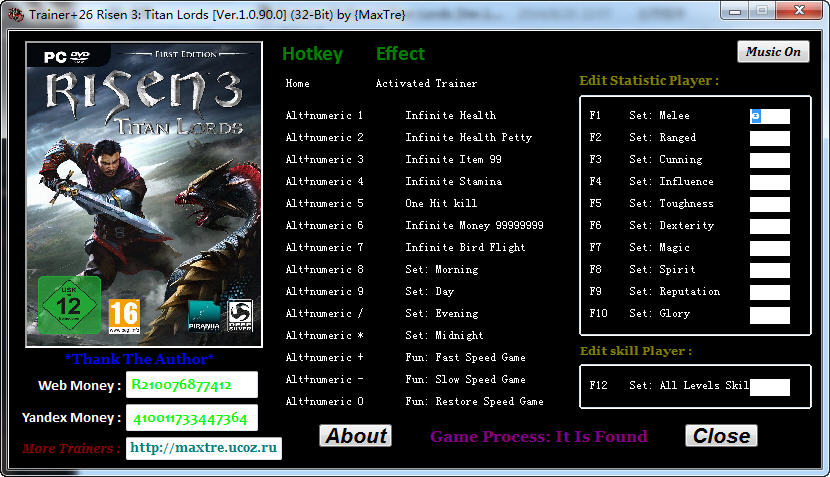830x477 pixels.
Task: Click the 'Infinite Health' effect text
Action: [450, 115]
